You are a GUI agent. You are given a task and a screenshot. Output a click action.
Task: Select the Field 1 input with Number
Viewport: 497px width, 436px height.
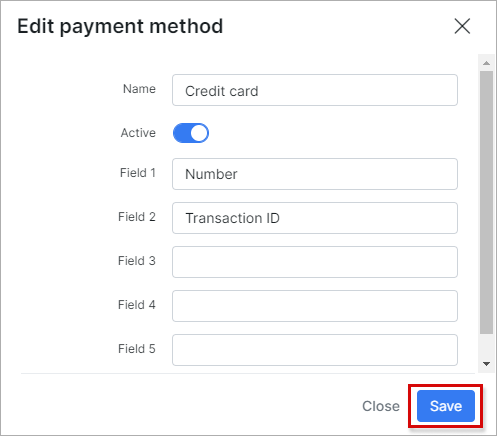coord(315,174)
